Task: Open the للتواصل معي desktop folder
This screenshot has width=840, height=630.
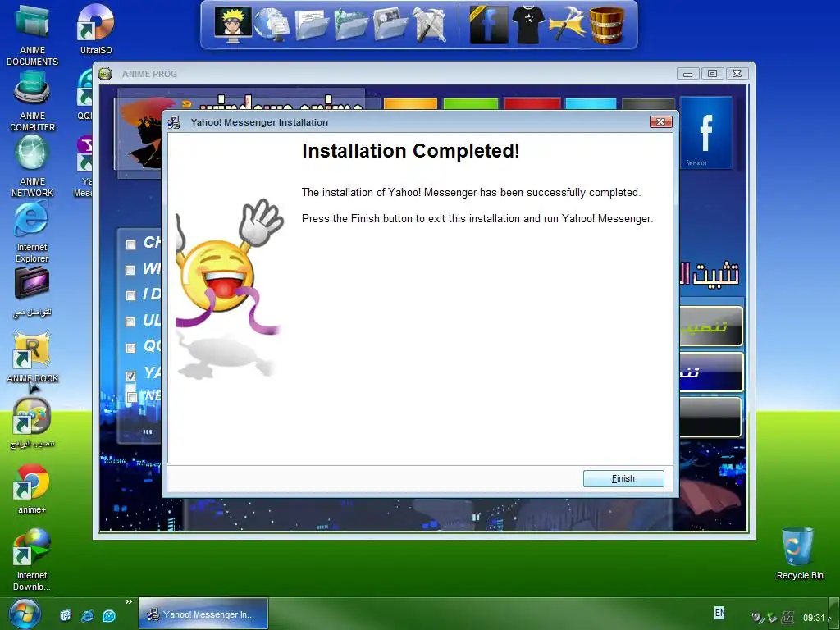Action: (x=32, y=292)
